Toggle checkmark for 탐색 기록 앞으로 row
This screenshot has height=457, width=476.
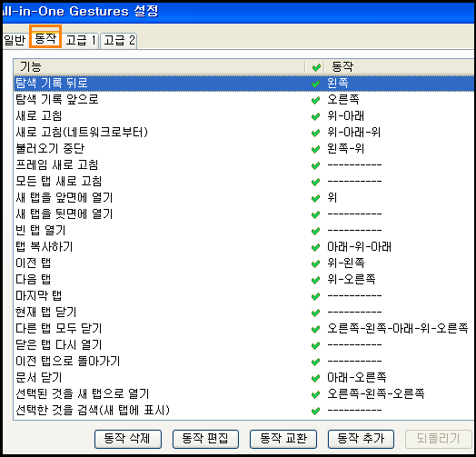[315, 100]
